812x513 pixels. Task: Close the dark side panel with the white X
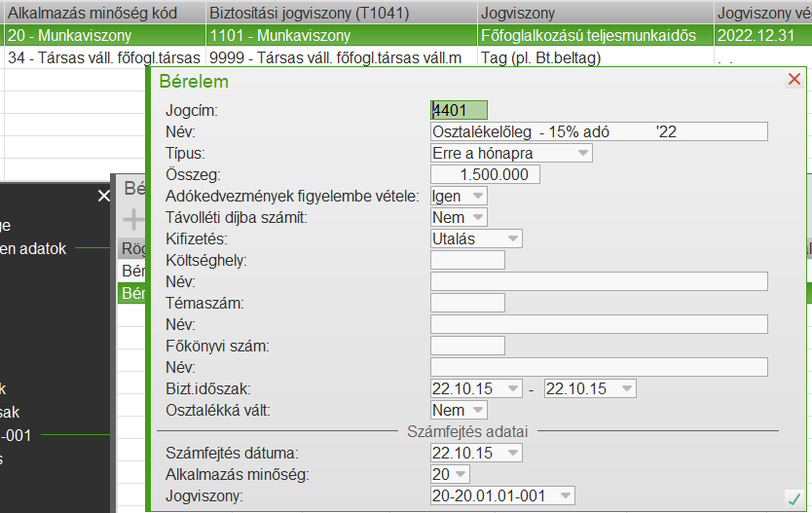click(103, 196)
